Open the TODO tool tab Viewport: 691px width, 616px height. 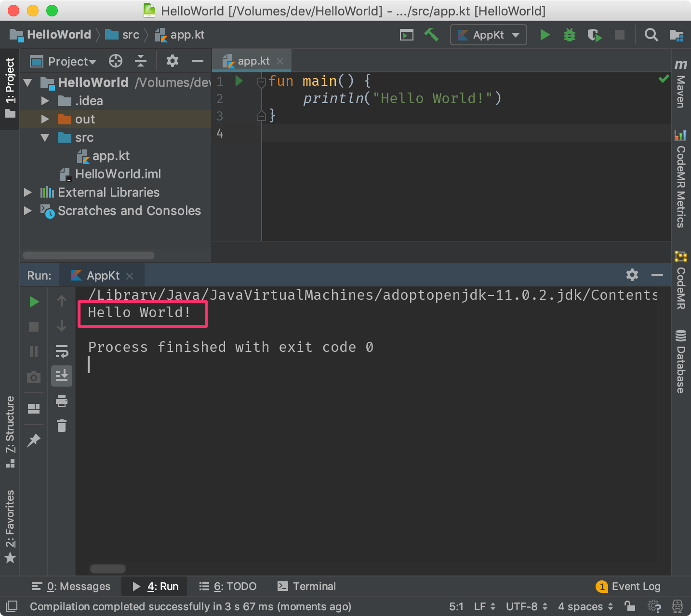point(228,586)
